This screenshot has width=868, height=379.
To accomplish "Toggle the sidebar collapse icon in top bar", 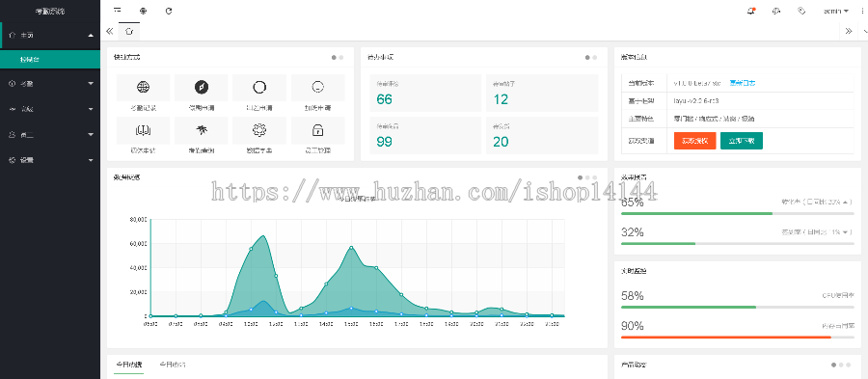I will (x=118, y=11).
